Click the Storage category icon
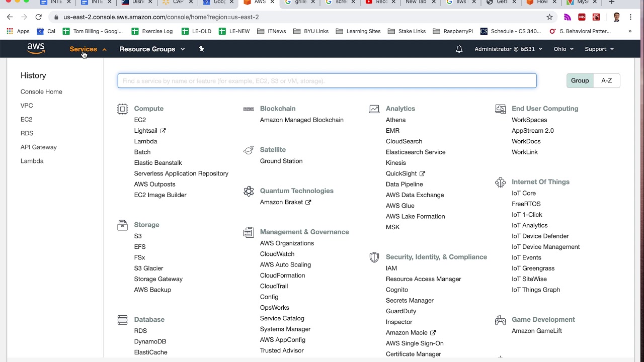Image resolution: width=644 pixels, height=362 pixels. click(x=122, y=225)
